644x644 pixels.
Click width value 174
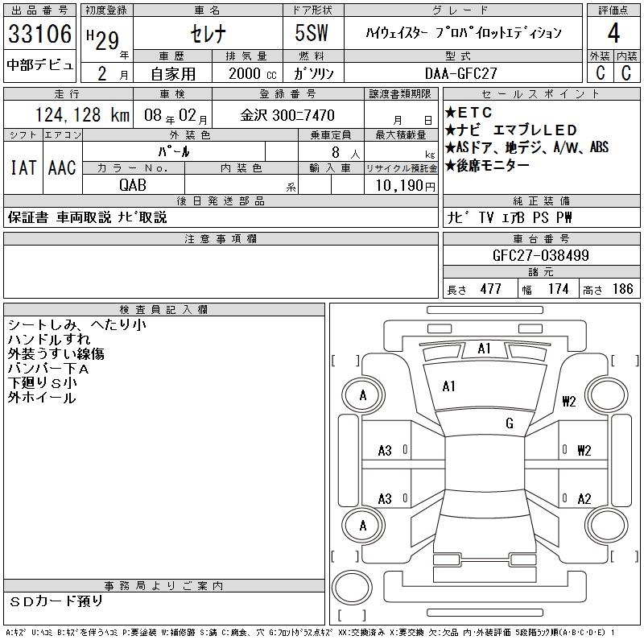(558, 289)
